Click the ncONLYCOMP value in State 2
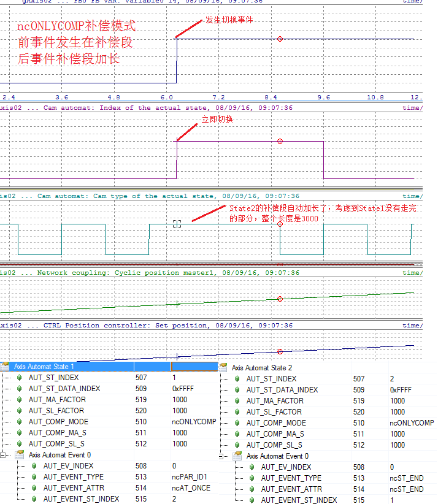Viewport: 438px width, 504px height. click(x=412, y=423)
